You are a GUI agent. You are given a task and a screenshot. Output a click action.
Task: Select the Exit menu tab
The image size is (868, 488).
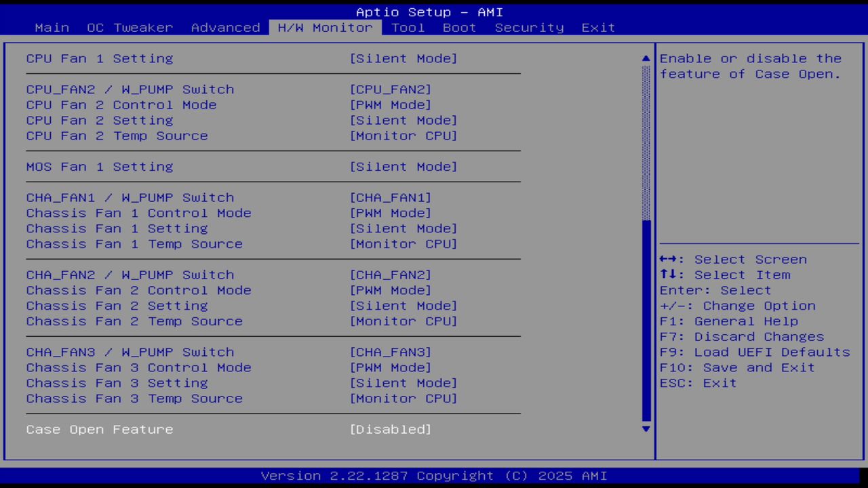[598, 28]
